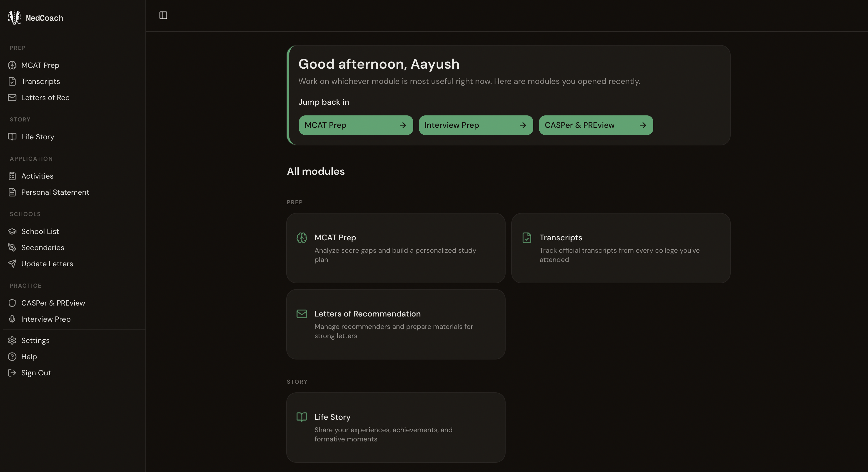The image size is (868, 472).
Task: Click the Interview Prep microphone icon
Action: point(12,319)
